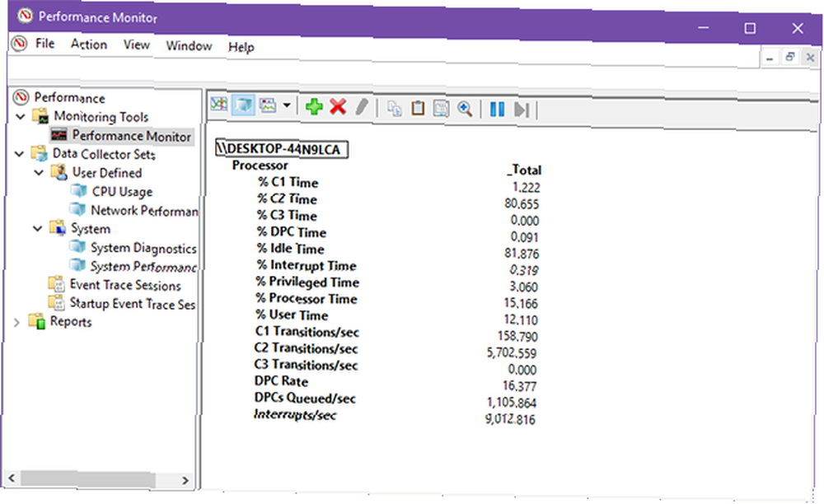This screenshot has height=504, width=824.
Task: Select the DPC Rate counter
Action: [x=281, y=381]
